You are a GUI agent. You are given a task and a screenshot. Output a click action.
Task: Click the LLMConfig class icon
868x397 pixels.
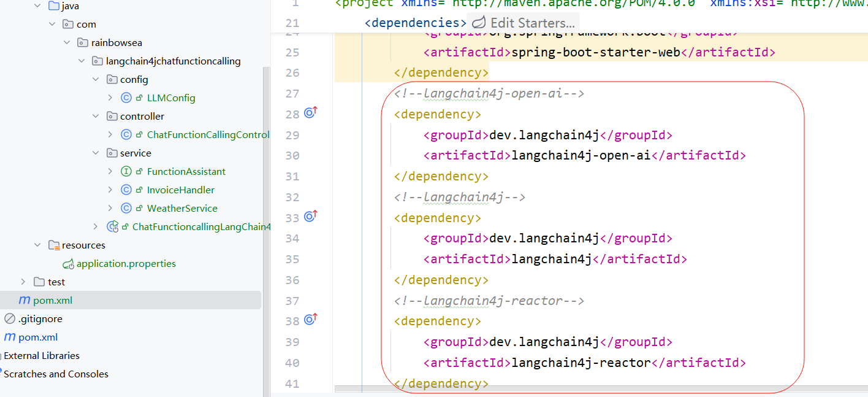pyautogui.click(x=126, y=98)
